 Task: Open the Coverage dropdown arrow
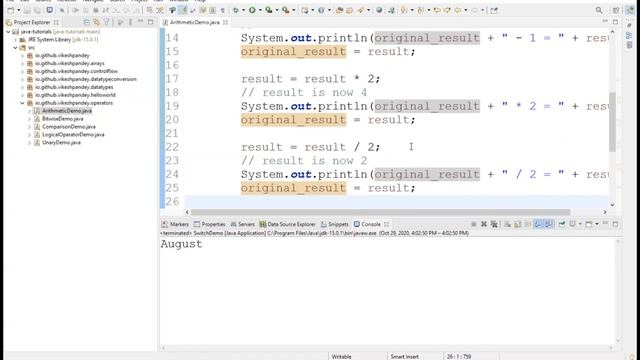point(277,10)
